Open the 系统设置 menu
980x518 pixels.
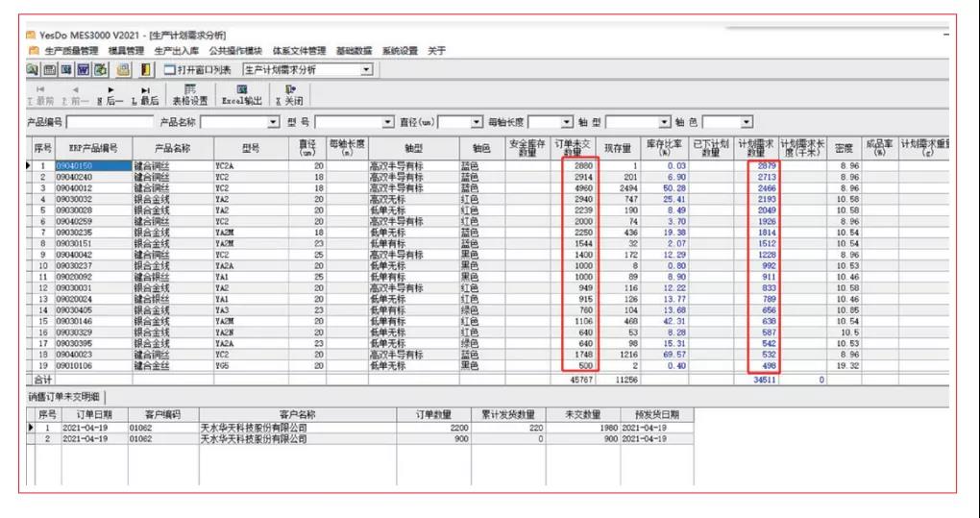(x=400, y=51)
